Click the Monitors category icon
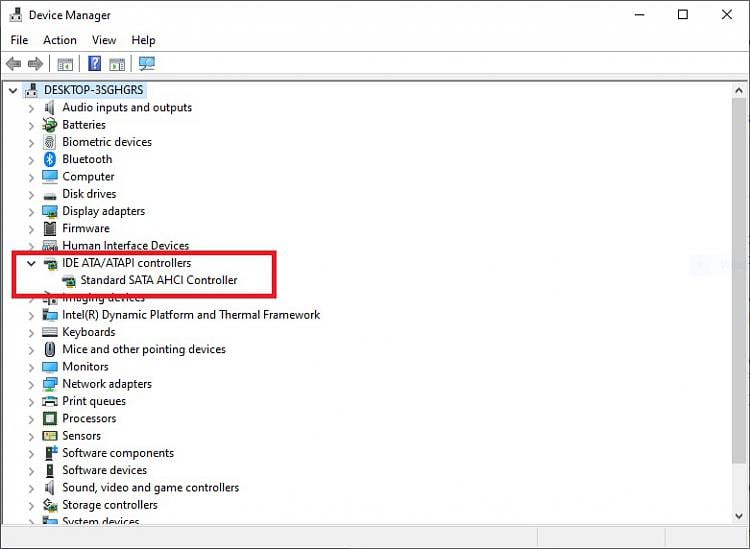 (x=50, y=367)
